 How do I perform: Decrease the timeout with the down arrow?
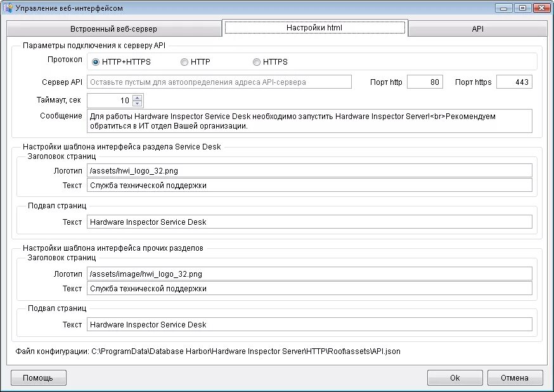(x=138, y=103)
